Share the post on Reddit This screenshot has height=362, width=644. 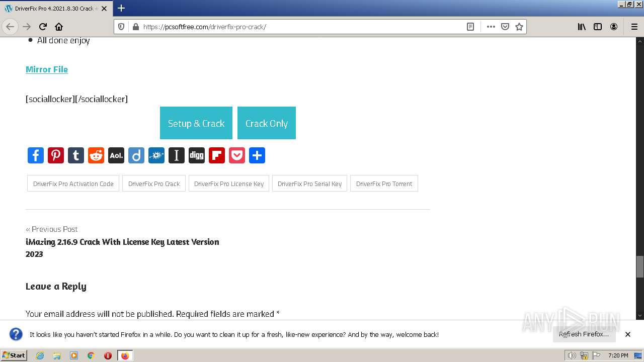tap(96, 155)
